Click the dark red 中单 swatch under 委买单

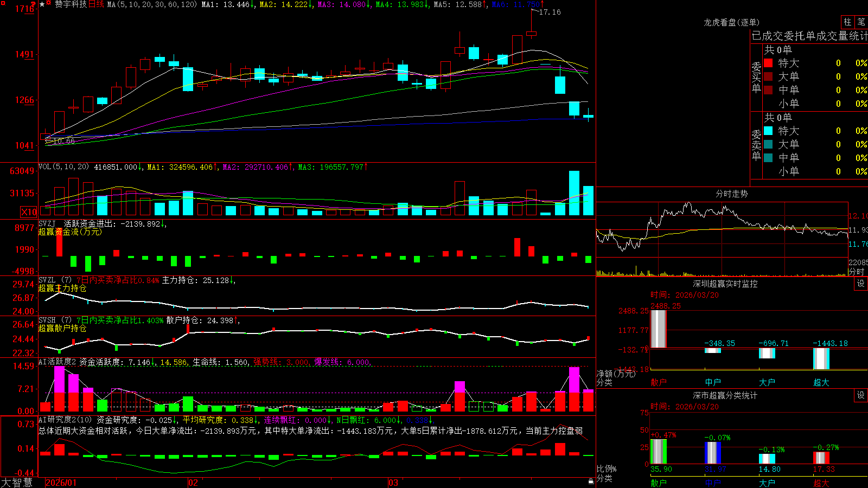(768, 90)
